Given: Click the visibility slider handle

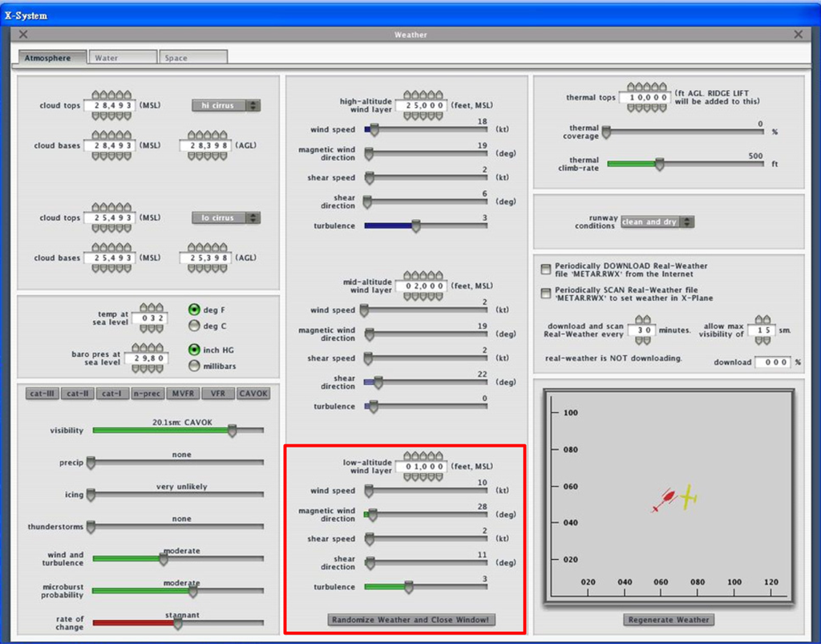Looking at the screenshot, I should [x=232, y=431].
